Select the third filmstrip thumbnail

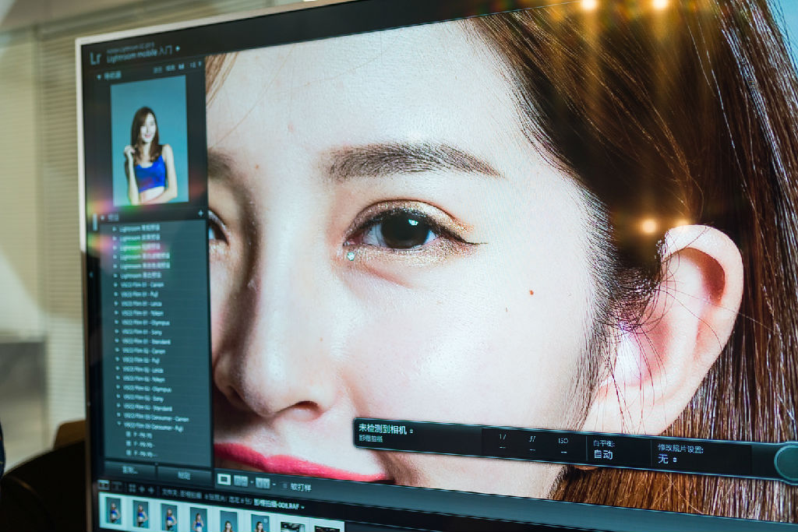169,516
